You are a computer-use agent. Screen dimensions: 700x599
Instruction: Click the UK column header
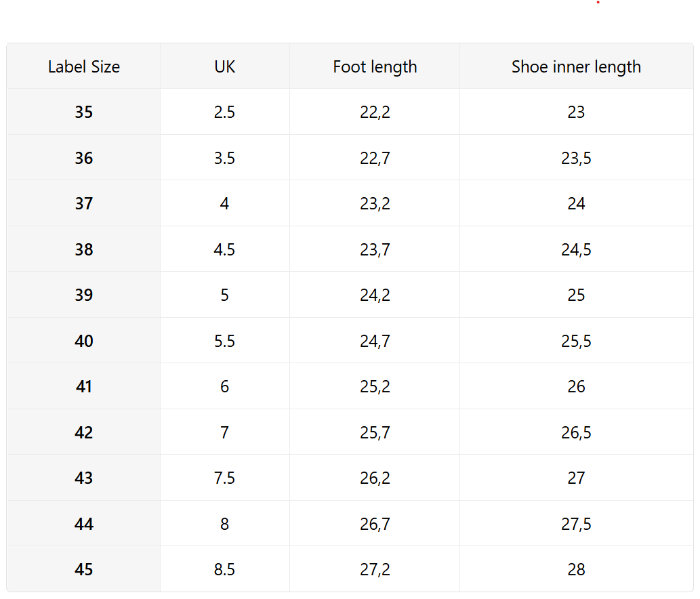(x=225, y=67)
